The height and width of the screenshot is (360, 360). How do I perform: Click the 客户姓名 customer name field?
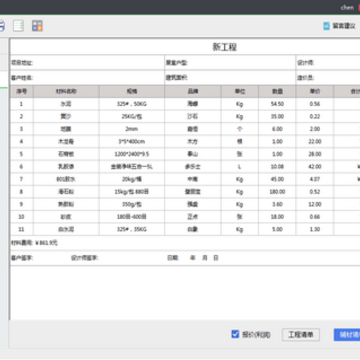click(x=87, y=78)
